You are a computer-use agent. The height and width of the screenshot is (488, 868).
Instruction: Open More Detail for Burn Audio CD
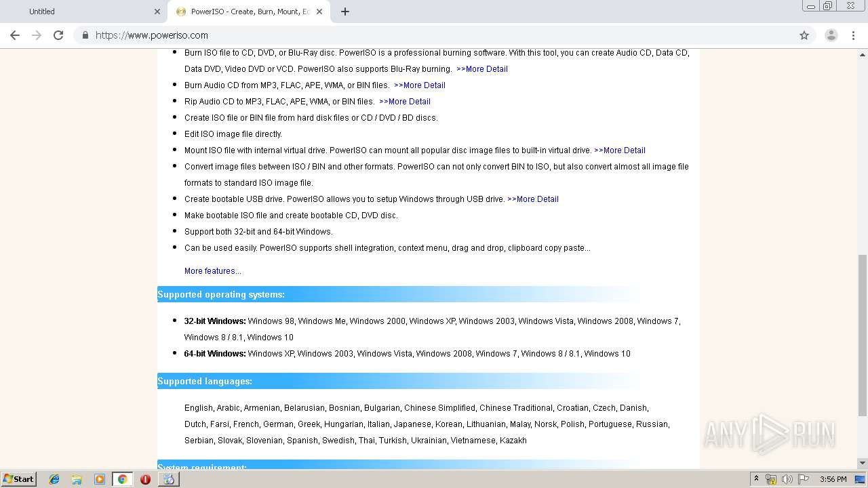[x=420, y=85]
